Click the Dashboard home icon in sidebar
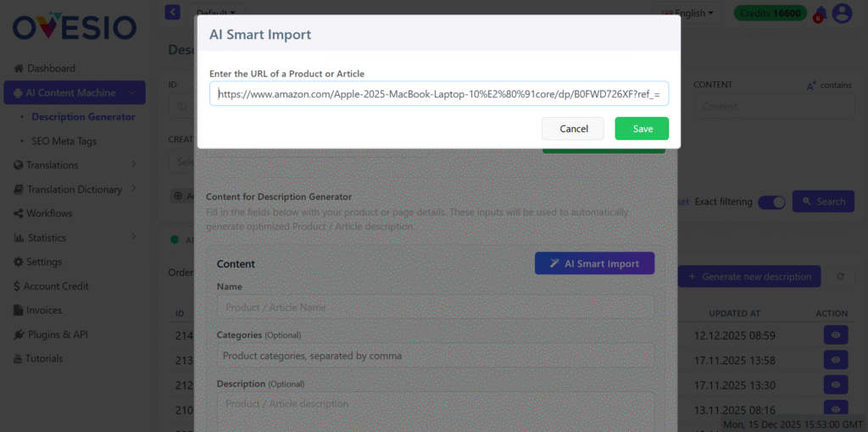This screenshot has width=868, height=432. click(19, 69)
